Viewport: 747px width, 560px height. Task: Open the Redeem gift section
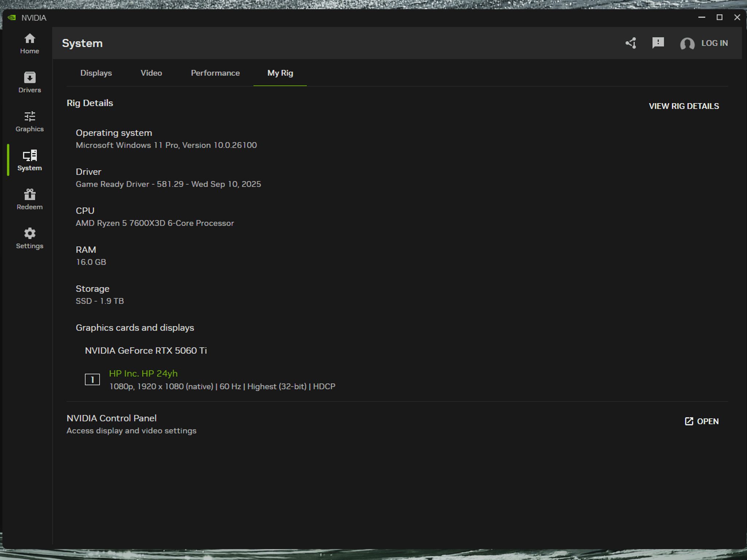click(x=30, y=199)
